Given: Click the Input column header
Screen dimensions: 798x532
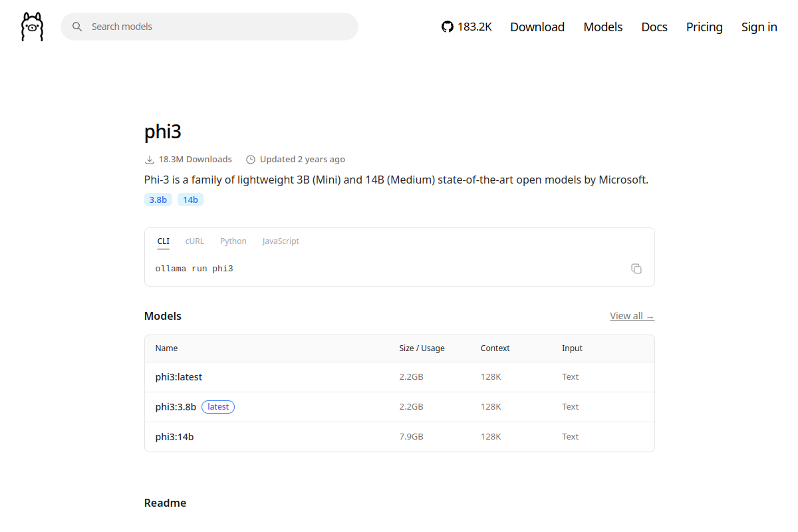Looking at the screenshot, I should click(572, 348).
